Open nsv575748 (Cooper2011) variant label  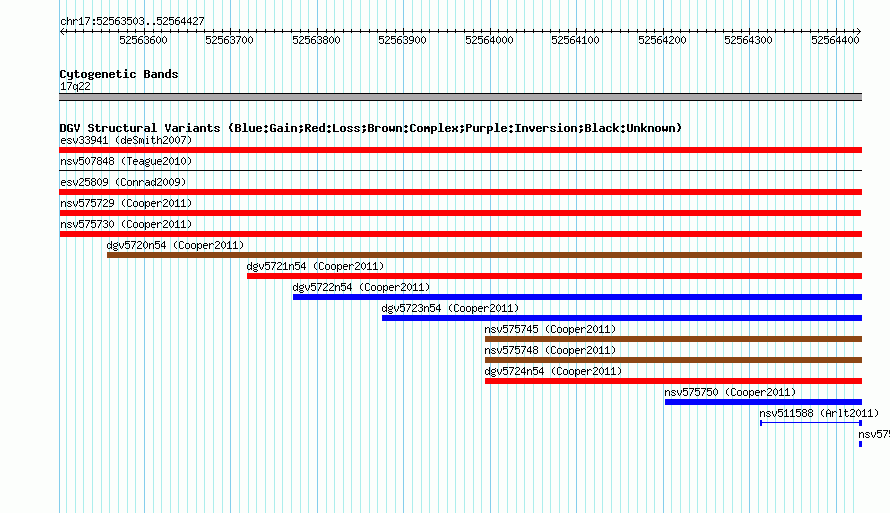(550, 350)
